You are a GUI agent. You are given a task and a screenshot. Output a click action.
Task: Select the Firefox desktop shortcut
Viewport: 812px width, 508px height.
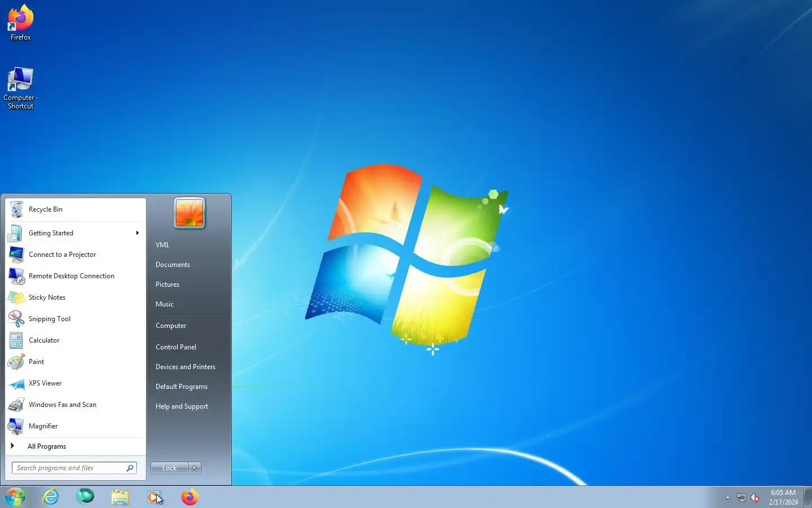(20, 23)
